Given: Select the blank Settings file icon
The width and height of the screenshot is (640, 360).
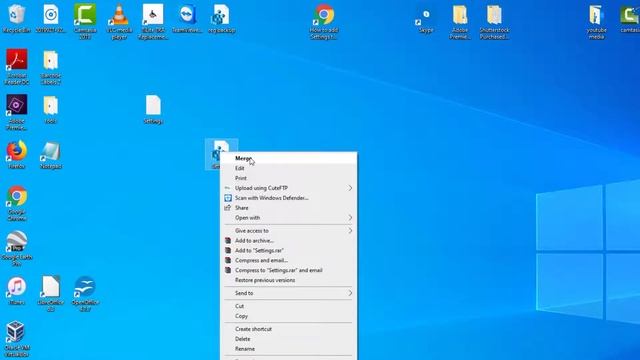Looking at the screenshot, I should [x=153, y=109].
